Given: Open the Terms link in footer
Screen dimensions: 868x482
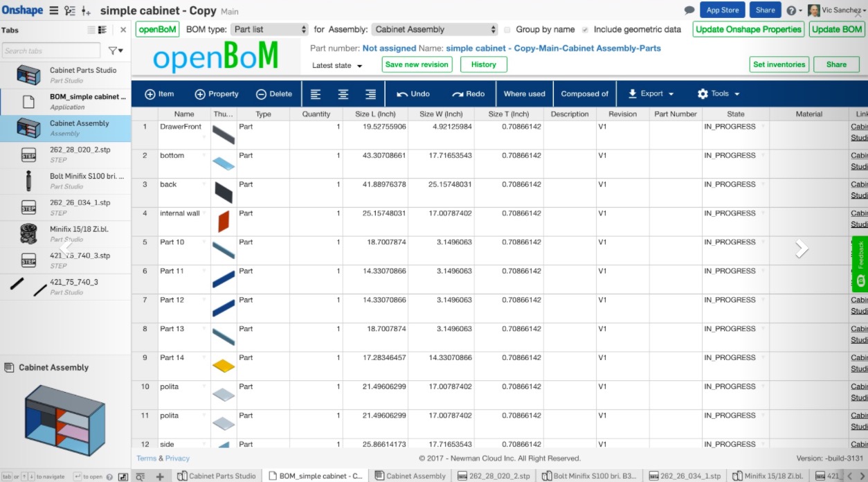Looking at the screenshot, I should 146,458.
